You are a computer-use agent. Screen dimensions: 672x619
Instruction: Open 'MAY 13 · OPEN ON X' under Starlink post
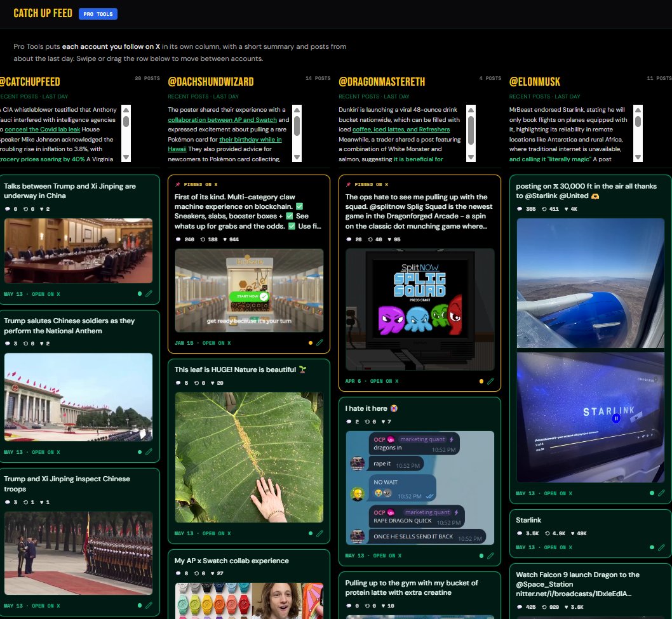(544, 547)
